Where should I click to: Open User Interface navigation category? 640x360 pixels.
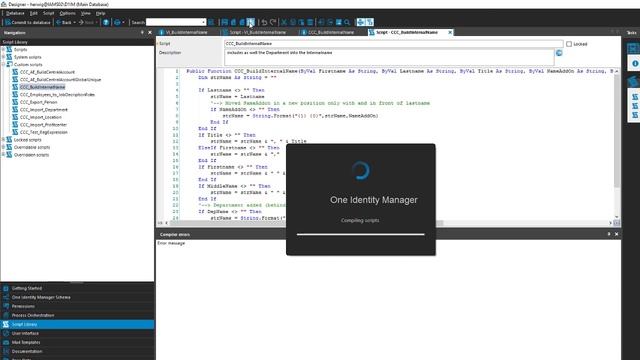pyautogui.click(x=77, y=333)
